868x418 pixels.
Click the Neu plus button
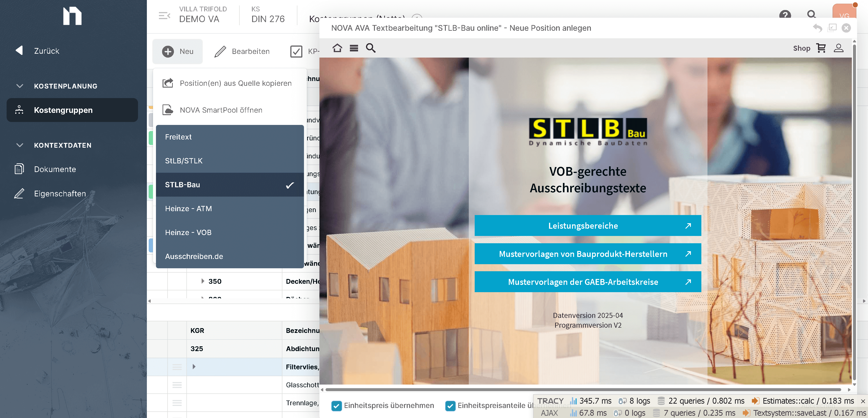click(x=178, y=51)
